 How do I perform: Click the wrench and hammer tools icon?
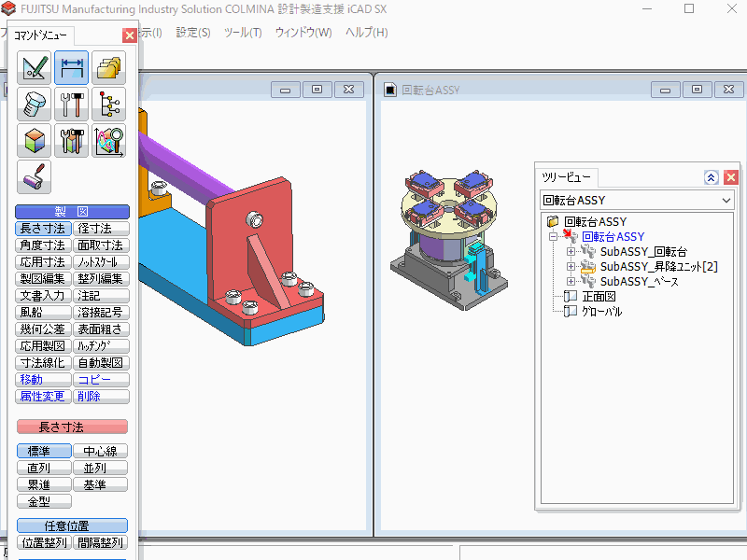[72, 104]
